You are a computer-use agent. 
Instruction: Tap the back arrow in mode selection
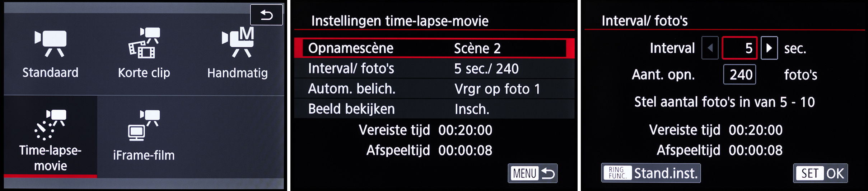(266, 15)
